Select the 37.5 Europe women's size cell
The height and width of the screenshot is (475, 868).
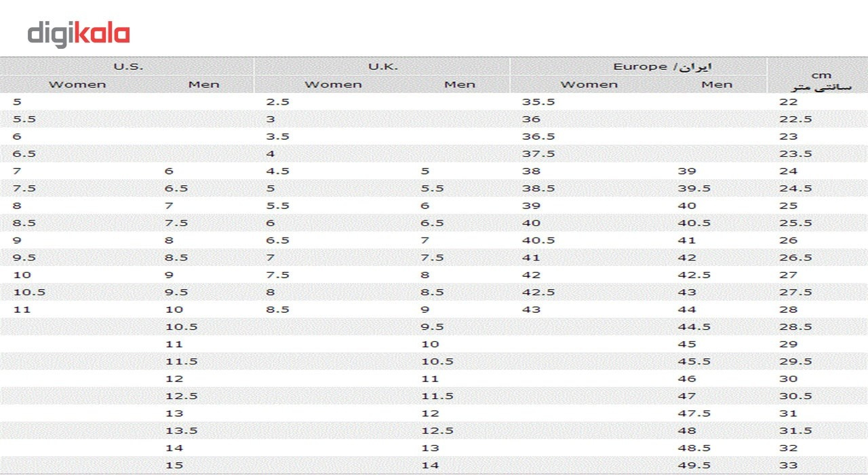pos(538,154)
